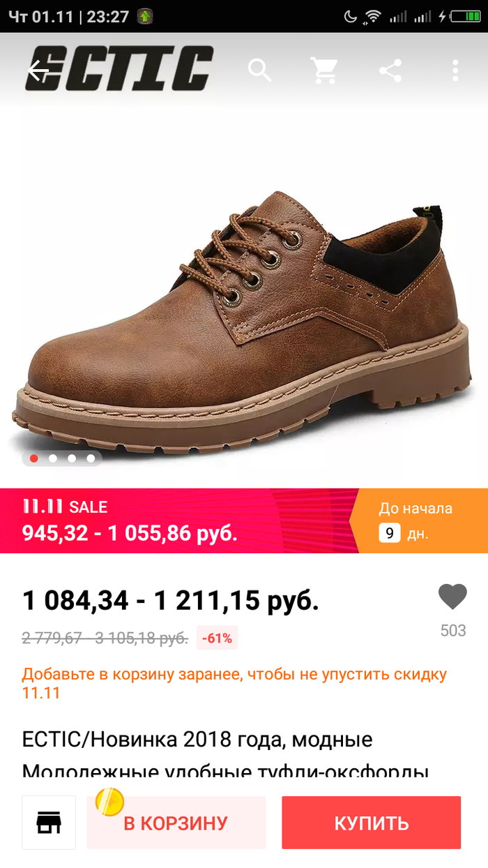
Task: Share this product via share icon
Action: pyautogui.click(x=390, y=70)
